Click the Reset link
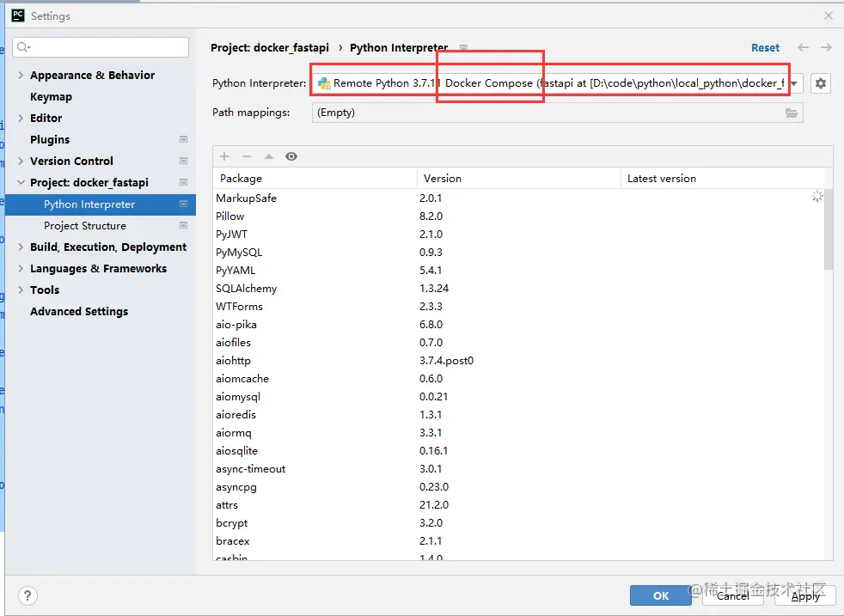The height and width of the screenshot is (616, 844). click(x=766, y=47)
